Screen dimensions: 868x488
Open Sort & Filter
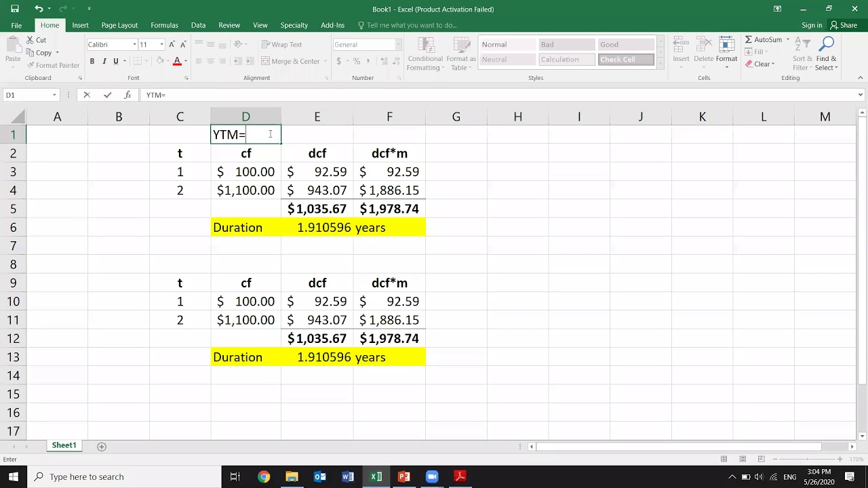tap(802, 54)
